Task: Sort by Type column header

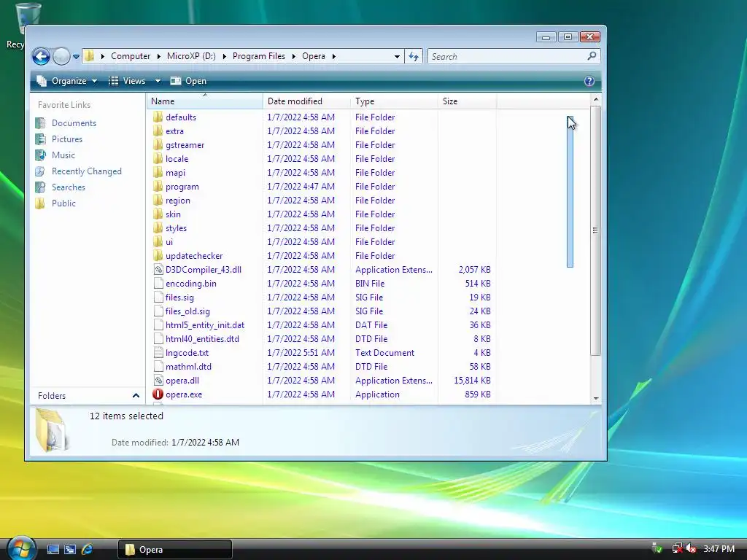Action: (x=394, y=101)
